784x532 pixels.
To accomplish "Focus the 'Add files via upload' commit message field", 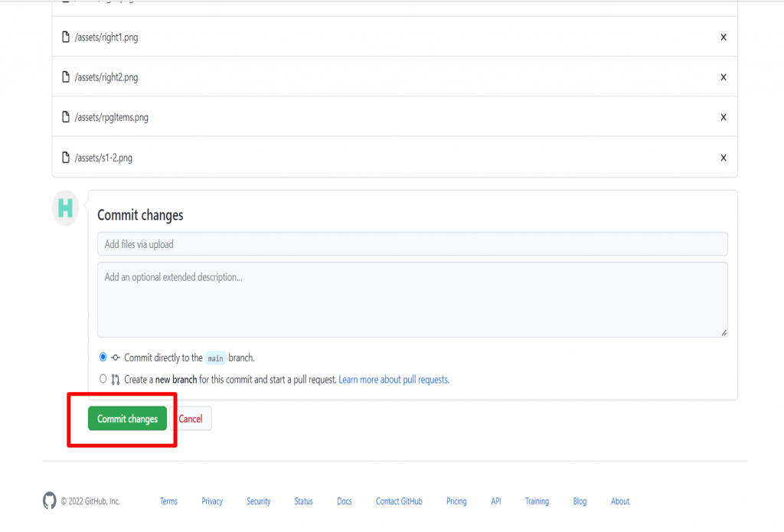I will (413, 244).
